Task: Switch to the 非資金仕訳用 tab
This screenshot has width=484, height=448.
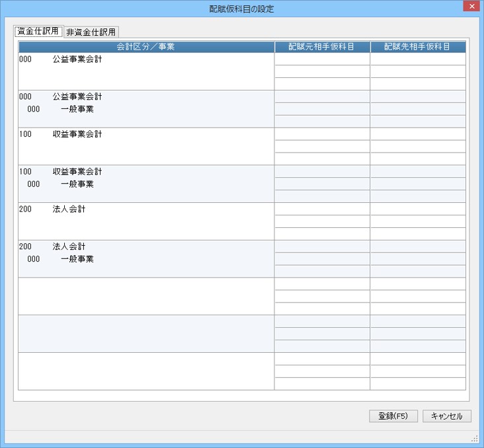Action: click(x=91, y=32)
